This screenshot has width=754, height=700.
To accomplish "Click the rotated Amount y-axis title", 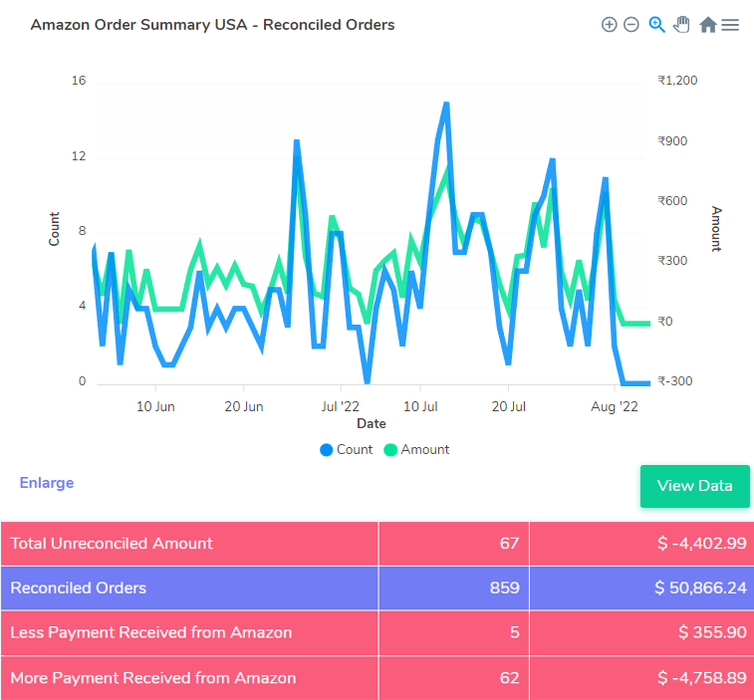I will [716, 229].
